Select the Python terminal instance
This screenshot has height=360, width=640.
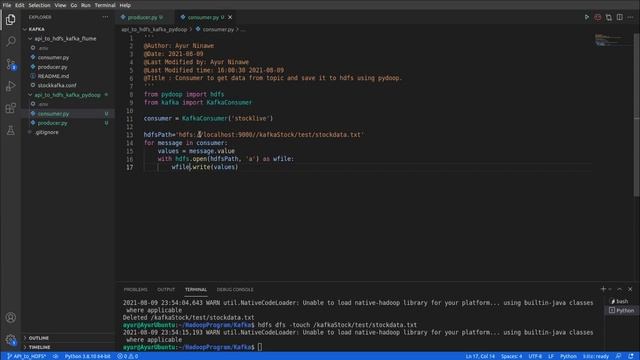tap(621, 310)
